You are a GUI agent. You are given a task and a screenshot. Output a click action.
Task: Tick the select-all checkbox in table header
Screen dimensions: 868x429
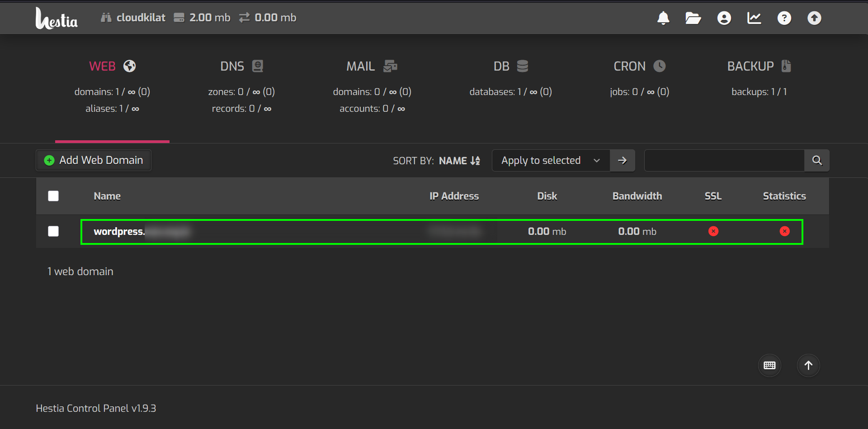click(x=53, y=196)
